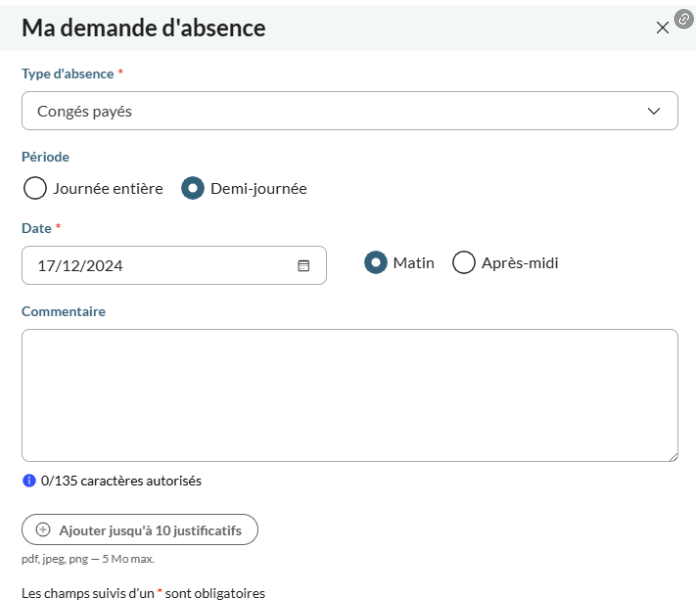Image resolution: width=696 pixels, height=611 pixels.
Task: Click the Période section label
Action: [x=45, y=157]
